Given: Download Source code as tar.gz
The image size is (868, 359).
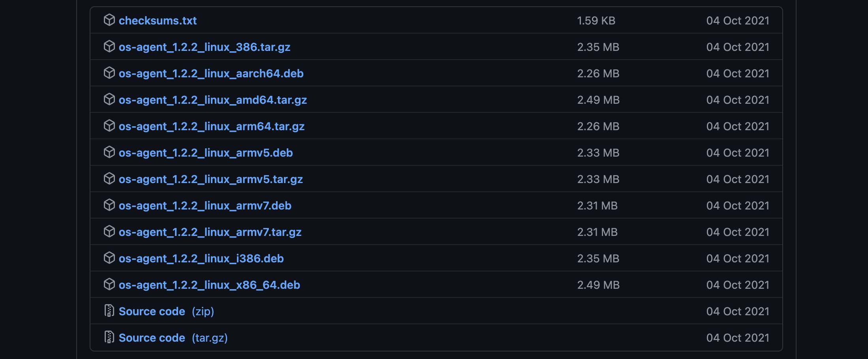Looking at the screenshot, I should [173, 338].
